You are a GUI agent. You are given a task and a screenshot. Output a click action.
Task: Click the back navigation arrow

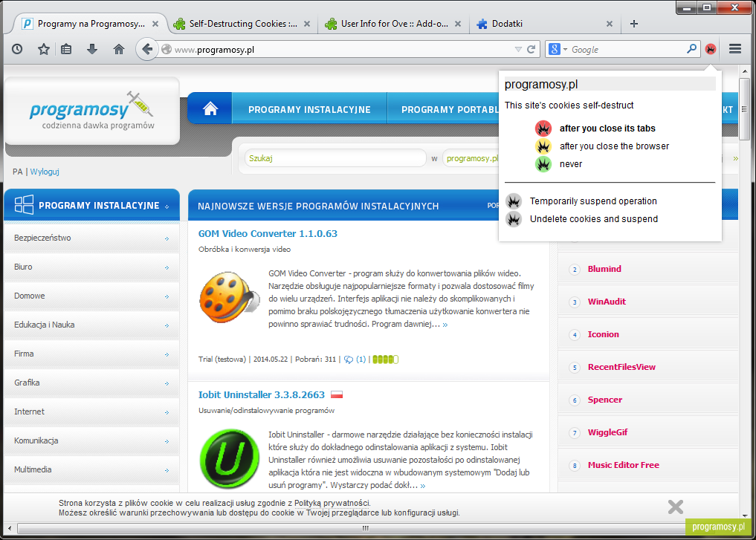[147, 49]
